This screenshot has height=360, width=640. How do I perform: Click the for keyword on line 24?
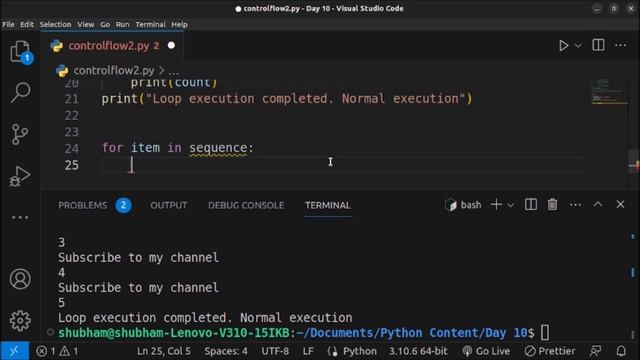coord(112,148)
